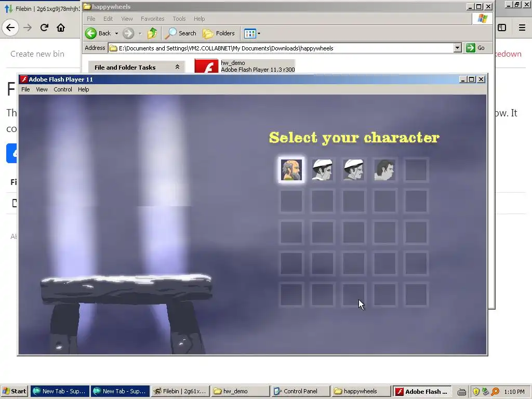Click the Go button beside address bar
532x399 pixels.
476,48
